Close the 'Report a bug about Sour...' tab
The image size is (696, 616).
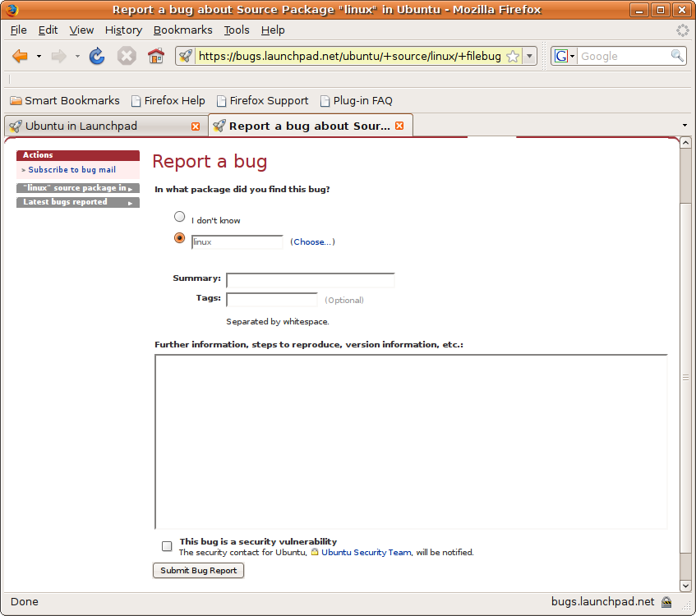[x=399, y=126]
